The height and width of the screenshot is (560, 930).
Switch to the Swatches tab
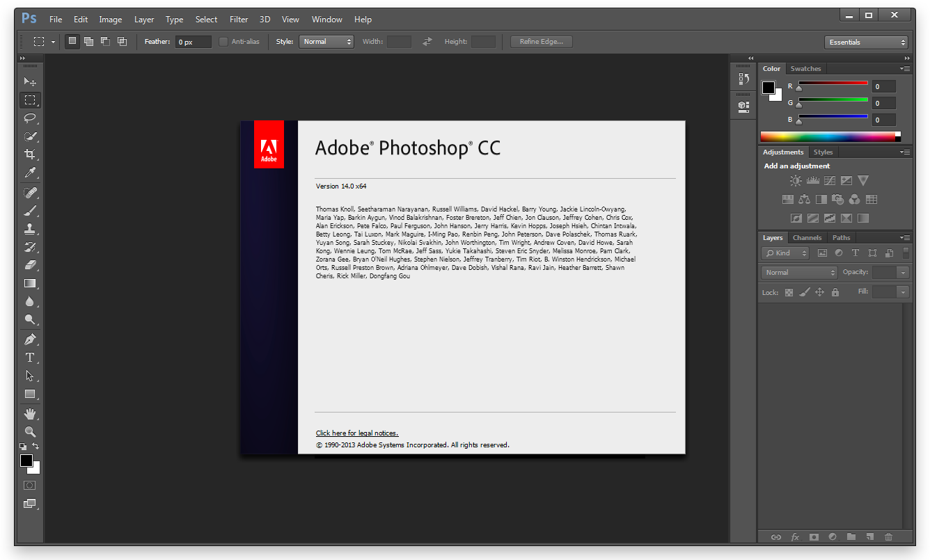(x=805, y=68)
